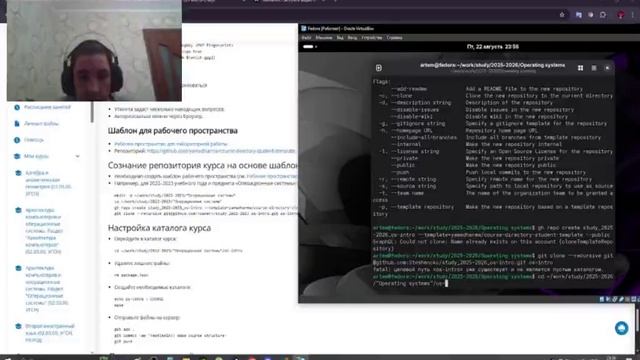Click the sidebar vertical scrollbar thumb
Screen dimensions: 640x360
(x=92, y=112)
